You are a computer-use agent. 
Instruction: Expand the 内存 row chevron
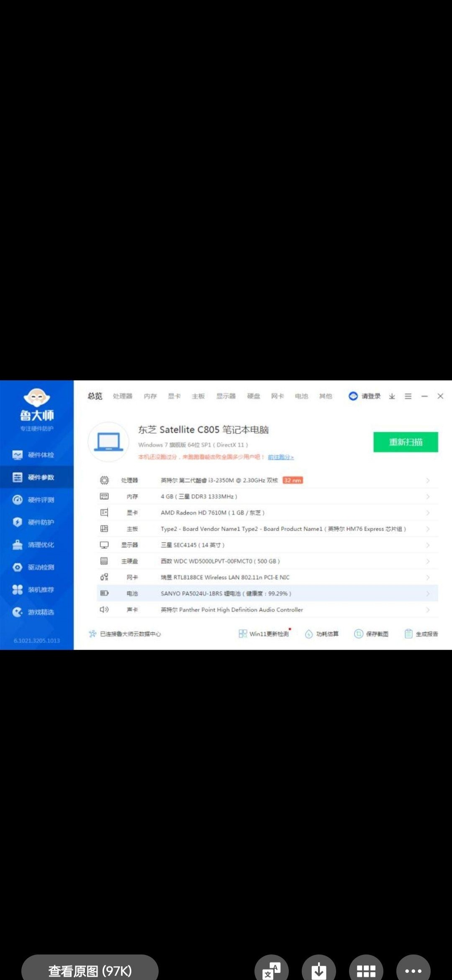pyautogui.click(x=428, y=497)
